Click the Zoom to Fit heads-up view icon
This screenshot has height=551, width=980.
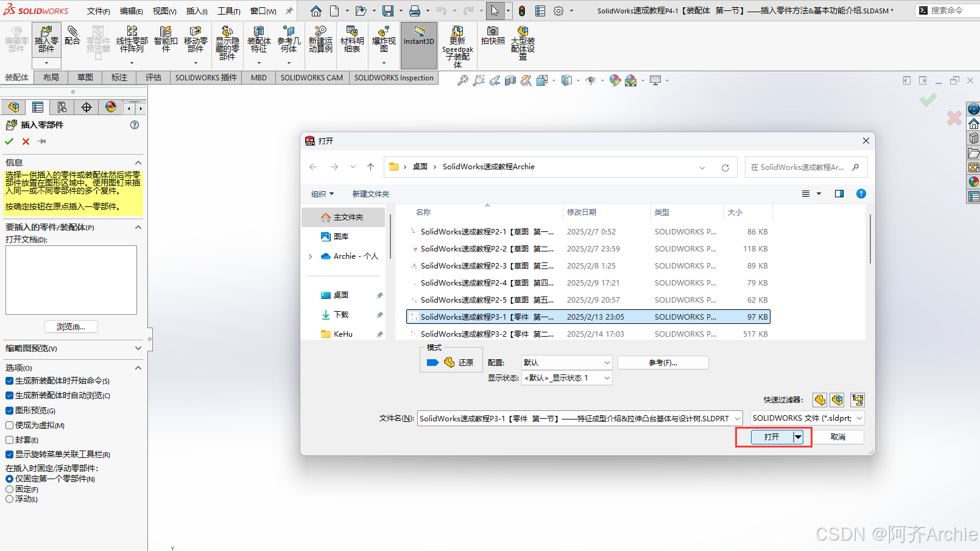pyautogui.click(x=463, y=80)
